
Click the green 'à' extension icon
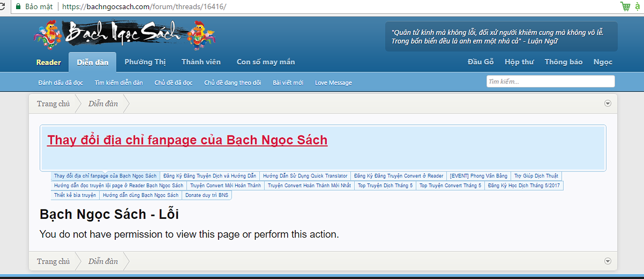coord(639,7)
